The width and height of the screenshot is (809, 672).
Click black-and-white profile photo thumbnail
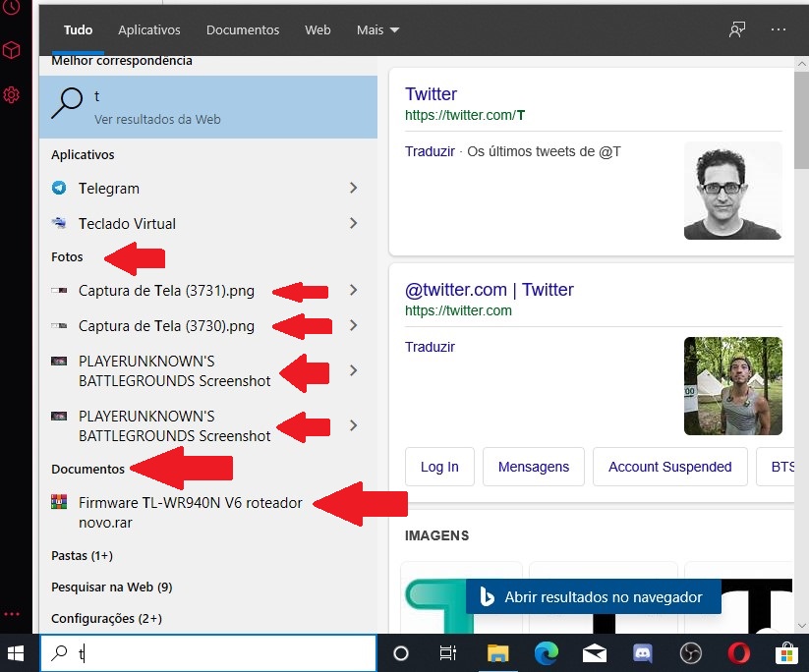click(x=732, y=191)
